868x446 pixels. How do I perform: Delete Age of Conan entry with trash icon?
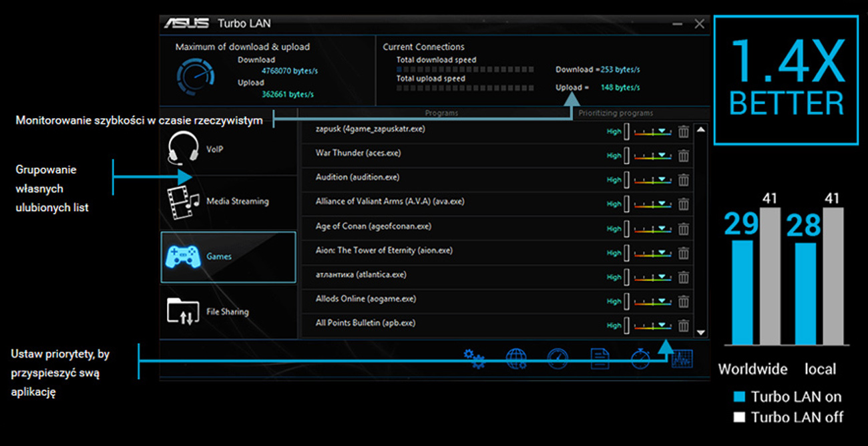tap(683, 228)
